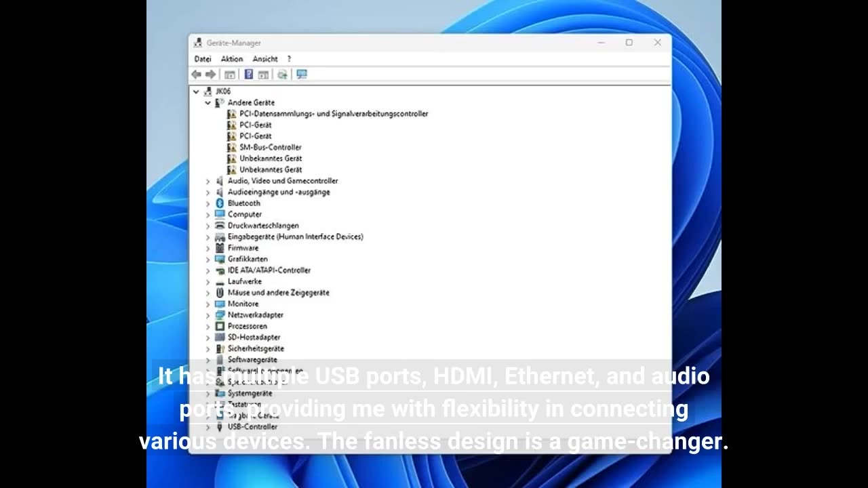Viewport: 868px width, 488px height.
Task: Expand the Prozessoren node
Action: [x=208, y=326]
